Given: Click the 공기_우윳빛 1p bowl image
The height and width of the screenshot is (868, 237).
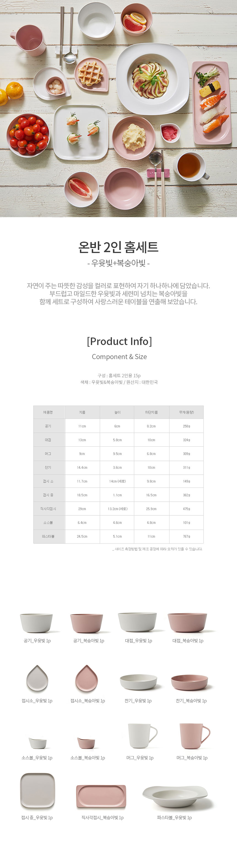Looking at the screenshot, I should point(37,623).
